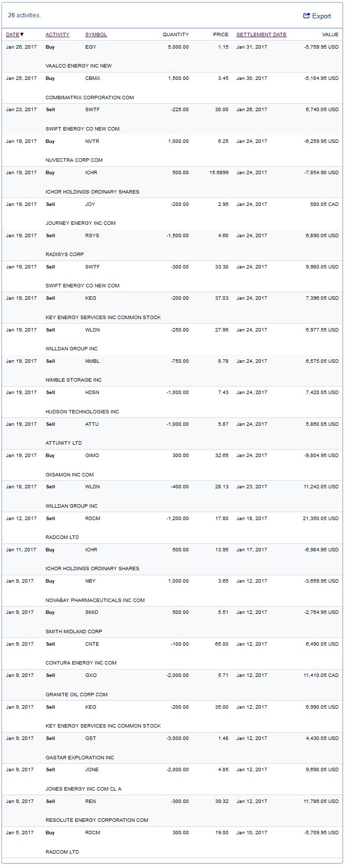Image resolution: width=347 pixels, height=868 pixels.
Task: Select the JONES ENERGY INC COM CL A row
Action: click(83, 789)
